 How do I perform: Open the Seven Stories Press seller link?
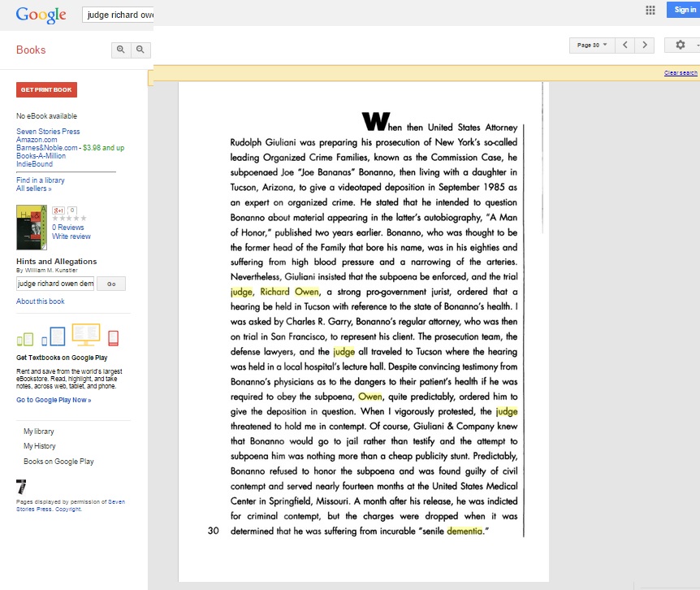(x=48, y=132)
